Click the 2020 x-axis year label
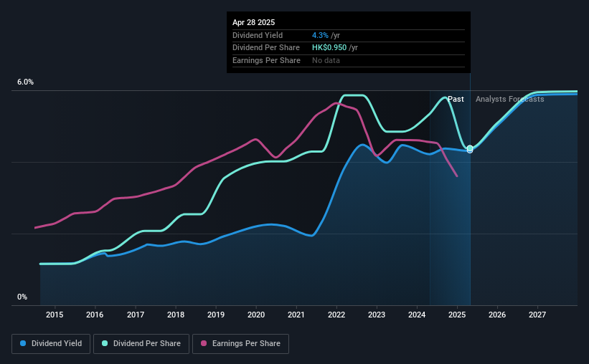The height and width of the screenshot is (364, 589). tap(256, 315)
